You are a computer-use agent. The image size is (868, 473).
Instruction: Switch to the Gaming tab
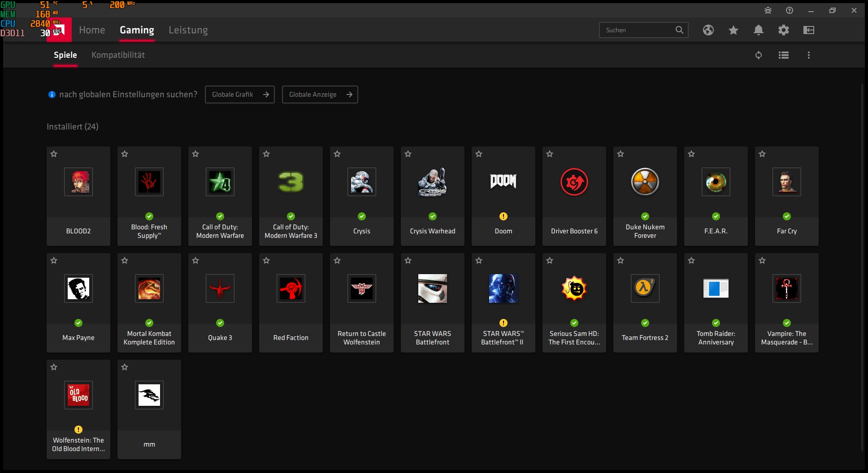point(137,30)
